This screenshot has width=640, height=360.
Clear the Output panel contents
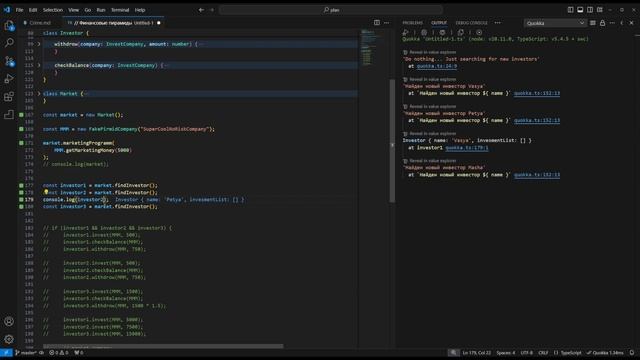click(x=593, y=23)
